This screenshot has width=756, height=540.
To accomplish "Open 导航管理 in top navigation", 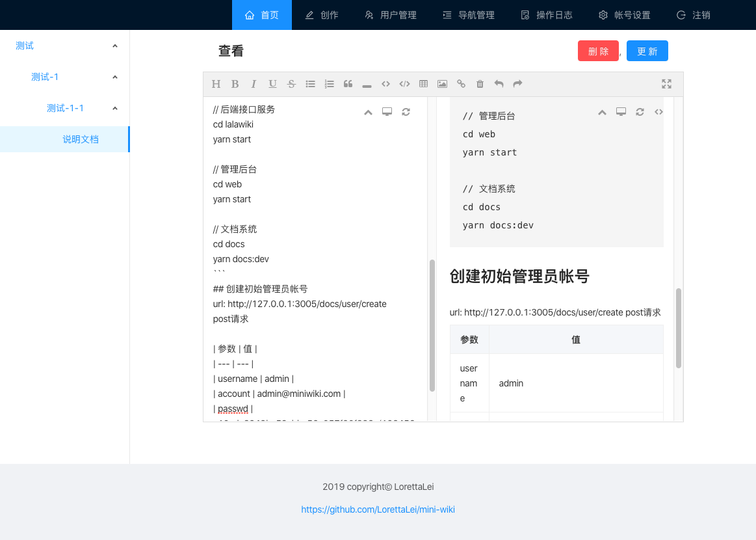I will click(x=469, y=15).
